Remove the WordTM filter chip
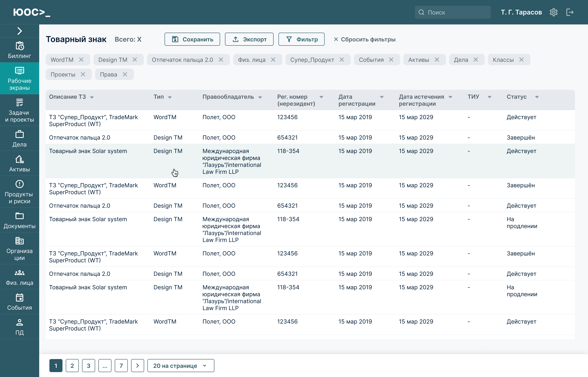The image size is (588, 377). tap(81, 60)
